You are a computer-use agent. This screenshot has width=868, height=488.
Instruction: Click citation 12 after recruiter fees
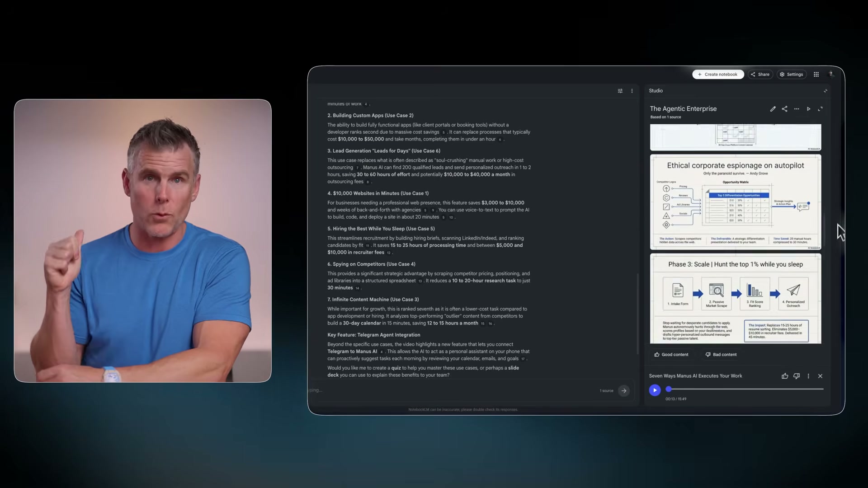tap(388, 253)
